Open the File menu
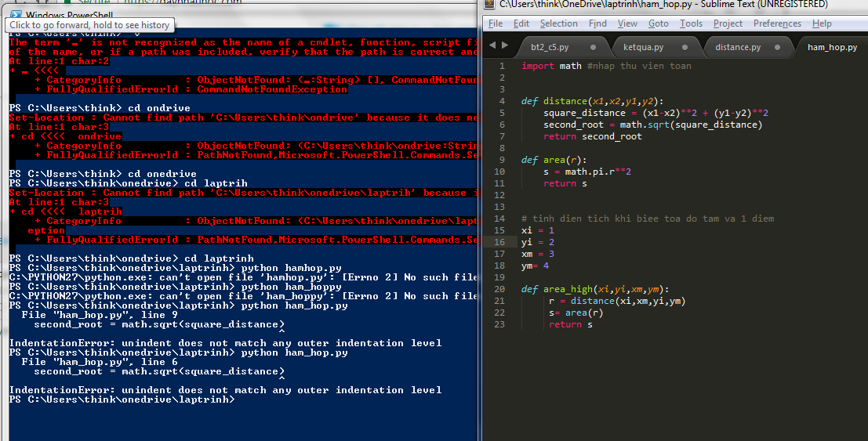 pyautogui.click(x=496, y=23)
